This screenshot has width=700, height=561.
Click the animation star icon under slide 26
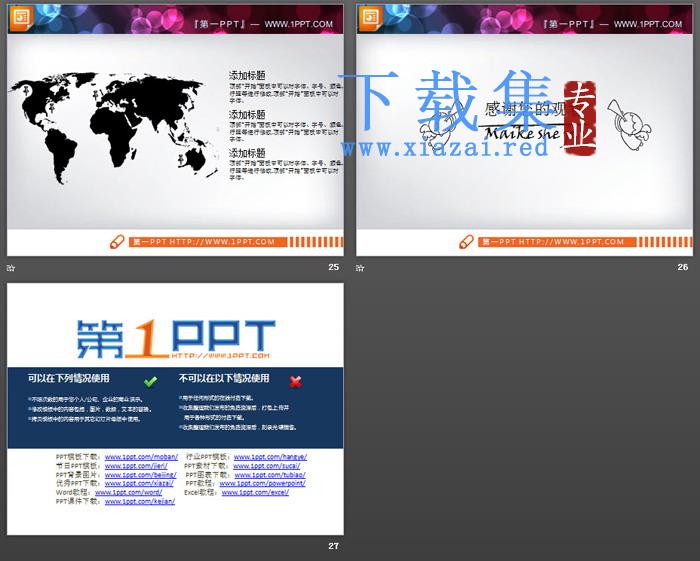[360, 268]
